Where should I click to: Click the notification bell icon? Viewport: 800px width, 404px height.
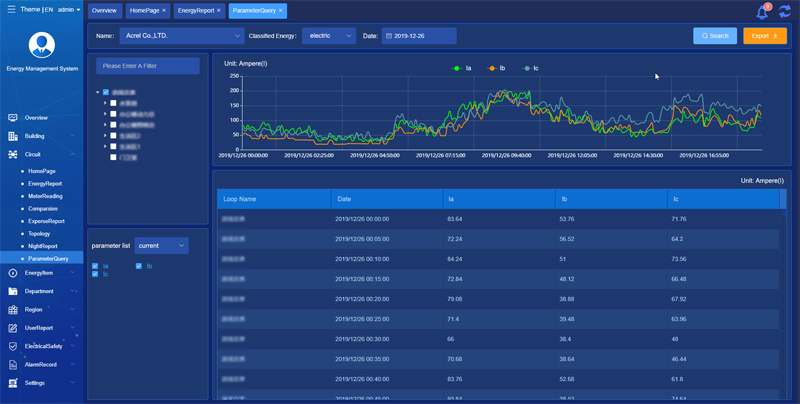(x=762, y=12)
